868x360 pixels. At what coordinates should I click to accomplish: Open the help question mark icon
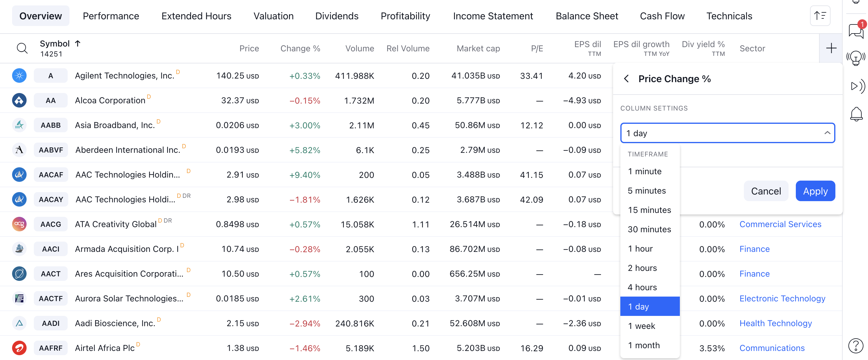coord(856,346)
